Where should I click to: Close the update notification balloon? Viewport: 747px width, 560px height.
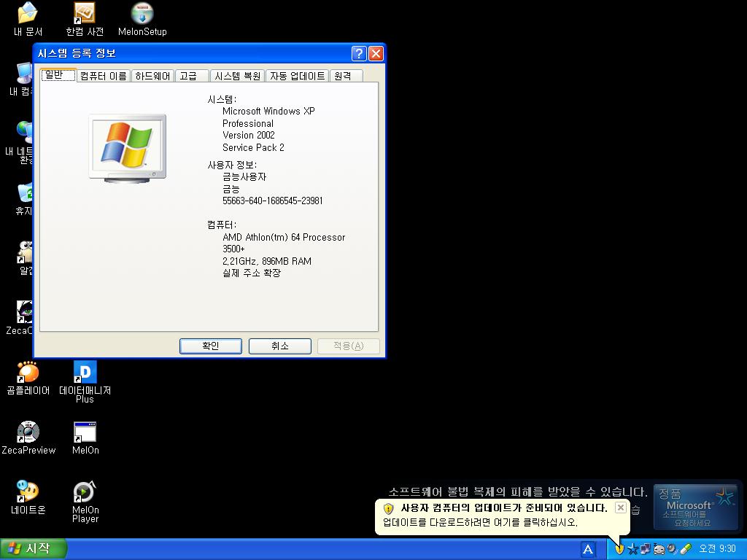click(x=620, y=507)
